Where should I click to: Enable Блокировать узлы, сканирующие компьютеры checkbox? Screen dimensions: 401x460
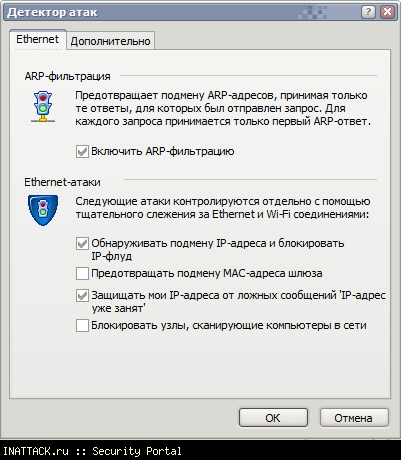[82, 325]
